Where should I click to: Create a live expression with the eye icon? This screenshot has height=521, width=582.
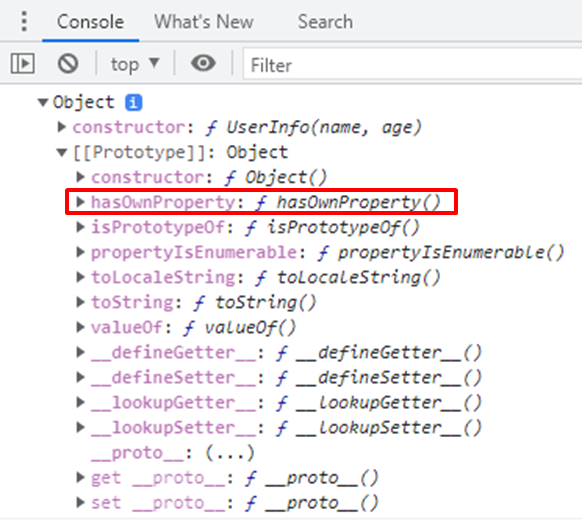(203, 63)
